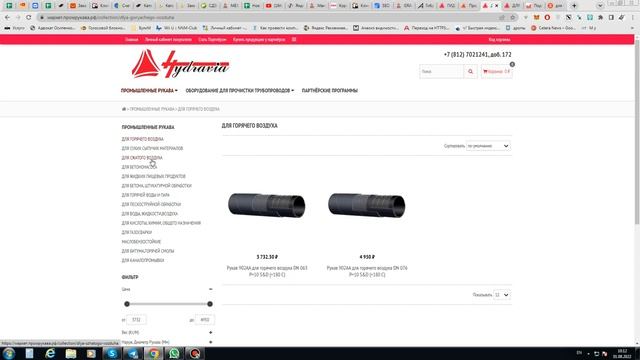
Task: Click 'Главная' in the red top bar
Action: (131, 40)
